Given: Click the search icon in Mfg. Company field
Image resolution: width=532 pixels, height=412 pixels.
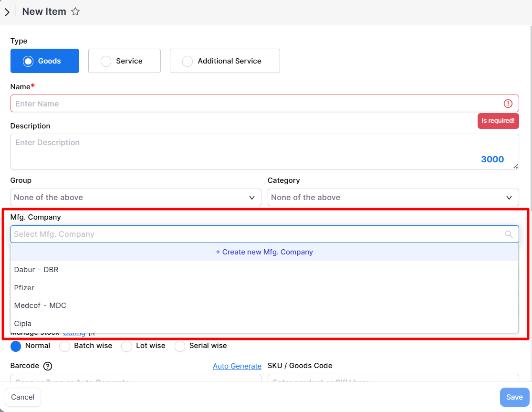Looking at the screenshot, I should [509, 234].
